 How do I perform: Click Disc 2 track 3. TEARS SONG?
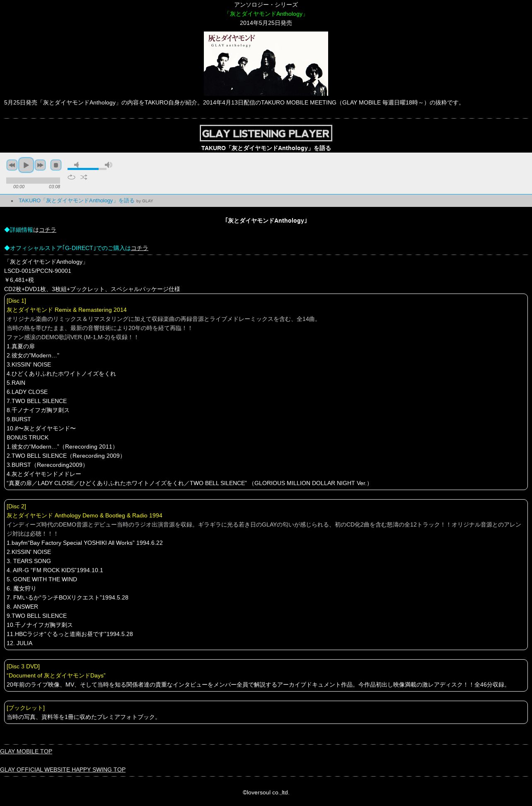(x=29, y=561)
